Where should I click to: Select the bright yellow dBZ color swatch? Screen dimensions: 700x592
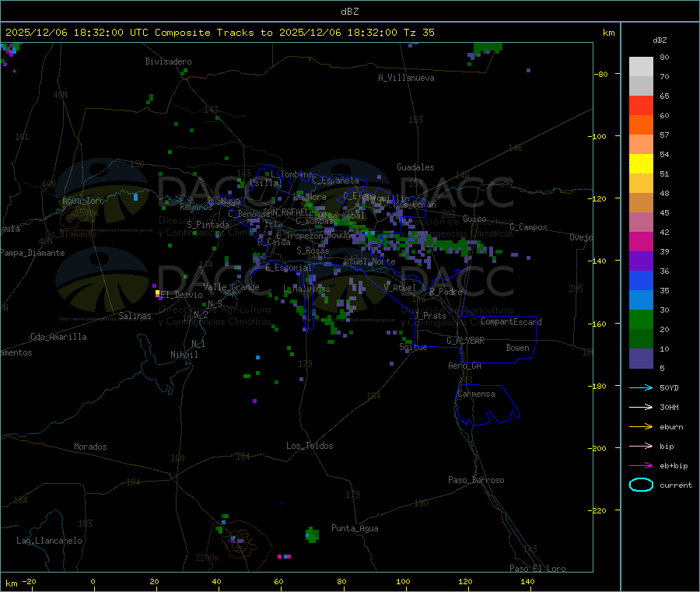tap(641, 163)
